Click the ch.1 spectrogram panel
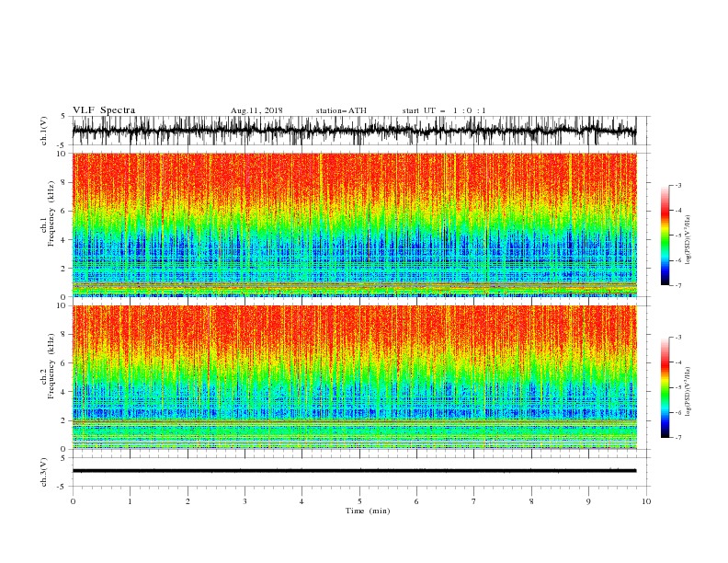The image size is (728, 563). tap(354, 224)
